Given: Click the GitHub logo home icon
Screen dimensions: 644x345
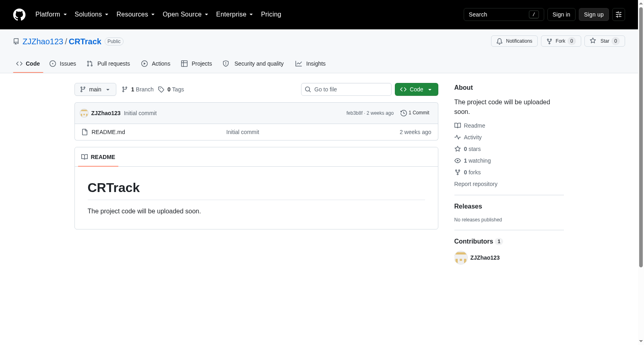Looking at the screenshot, I should tap(19, 14).
